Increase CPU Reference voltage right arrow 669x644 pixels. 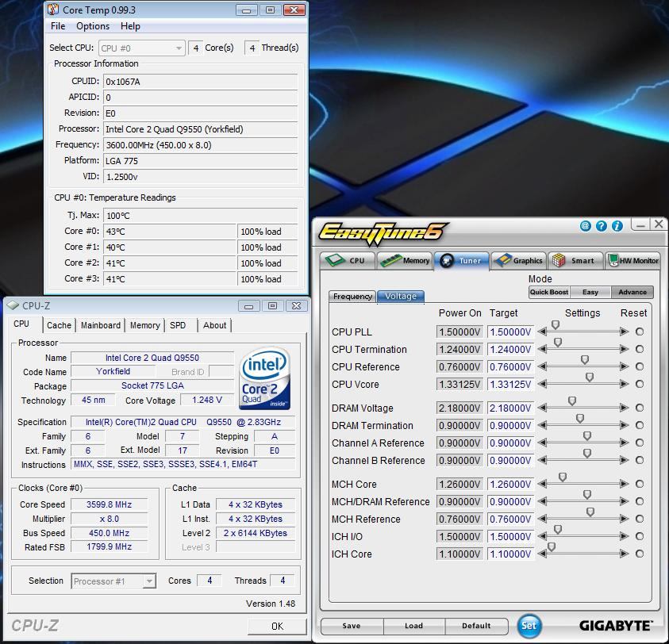coord(624,366)
